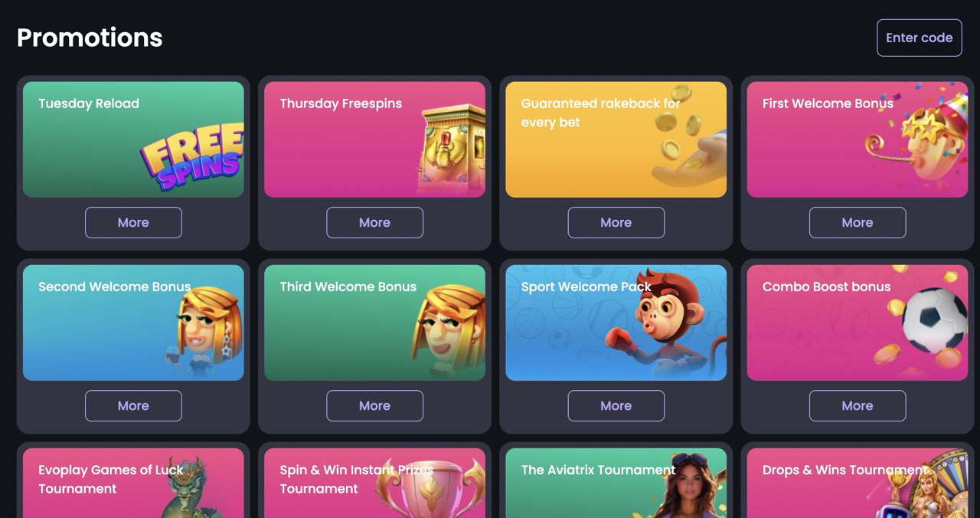Screen dimensions: 980x518
Task: Open The Aviatrix Tournament banner
Action: [616, 483]
